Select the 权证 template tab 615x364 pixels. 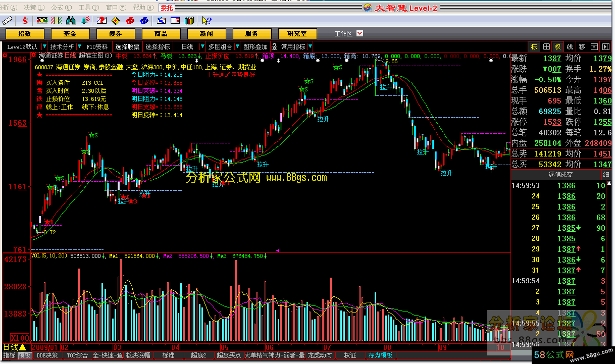click(x=350, y=355)
